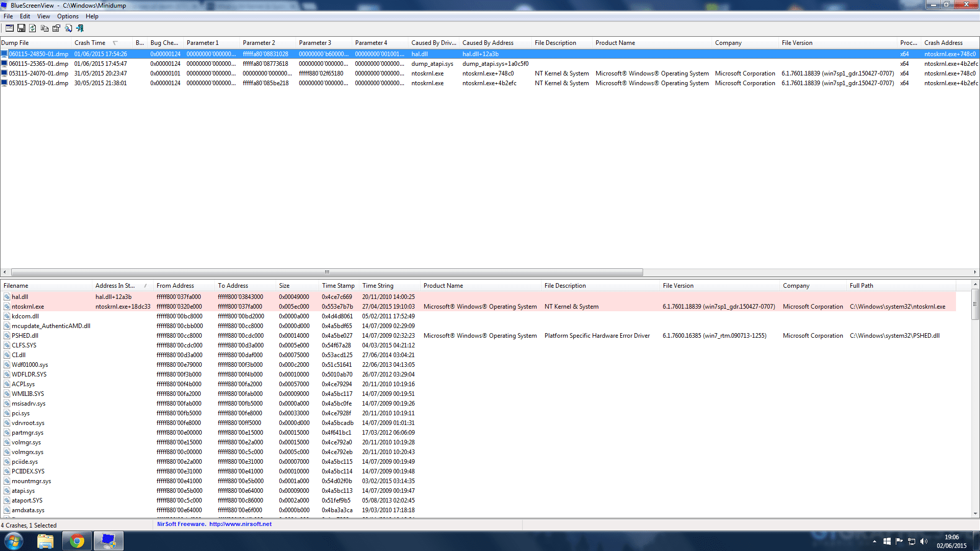Image resolution: width=980 pixels, height=551 pixels.
Task: Show hidden tray icons arrow
Action: [x=874, y=541]
